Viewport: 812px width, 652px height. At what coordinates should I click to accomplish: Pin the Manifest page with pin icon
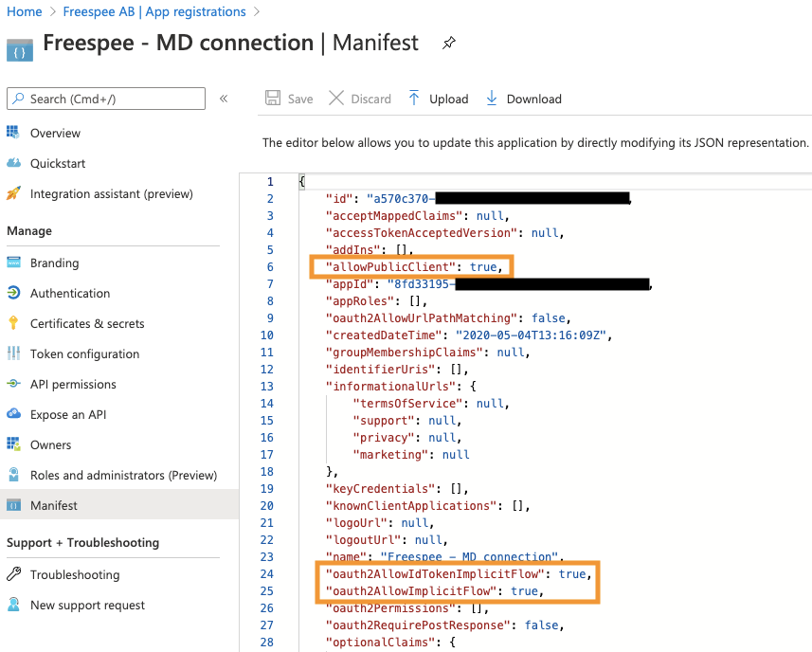point(449,43)
